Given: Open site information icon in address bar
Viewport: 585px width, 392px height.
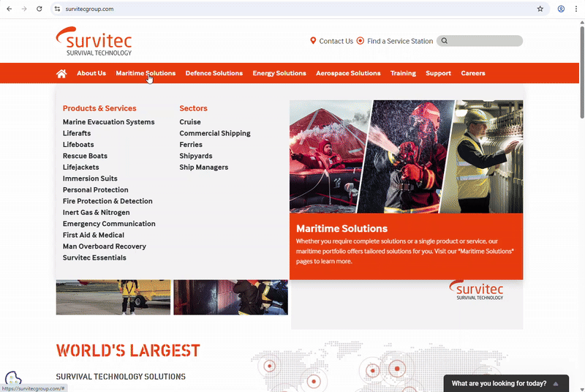Looking at the screenshot, I should 57,9.
